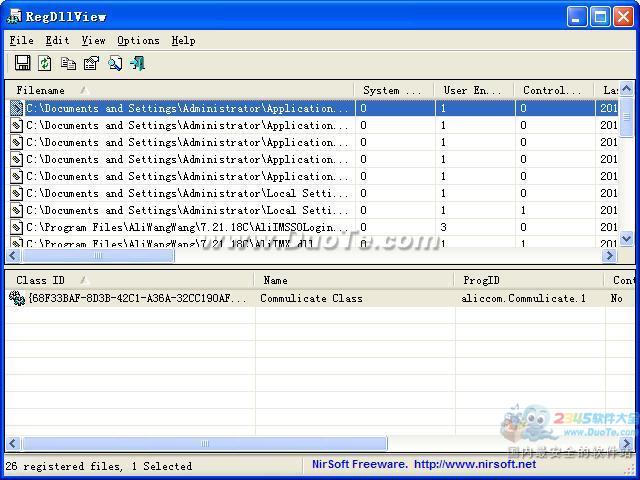Click the status text '26 registered files, 1 Selected'
Viewport: 640px width, 480px height.
98,466
